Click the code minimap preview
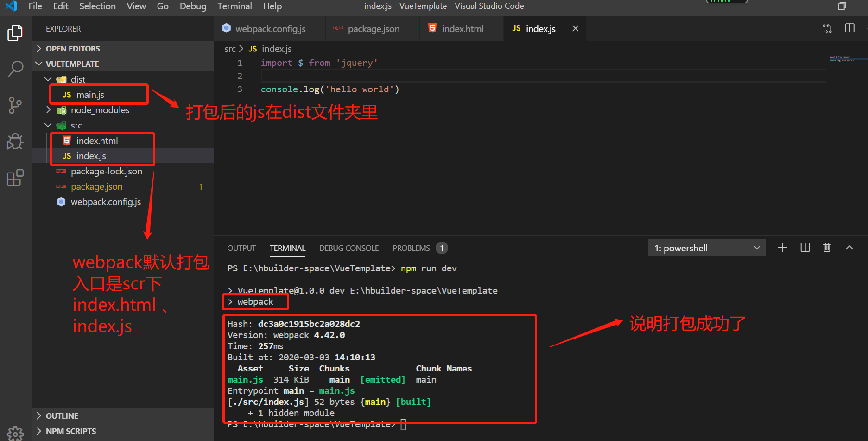 click(x=842, y=59)
